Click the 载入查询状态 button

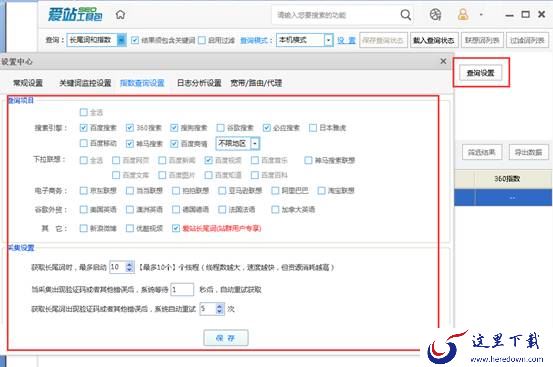(x=434, y=40)
